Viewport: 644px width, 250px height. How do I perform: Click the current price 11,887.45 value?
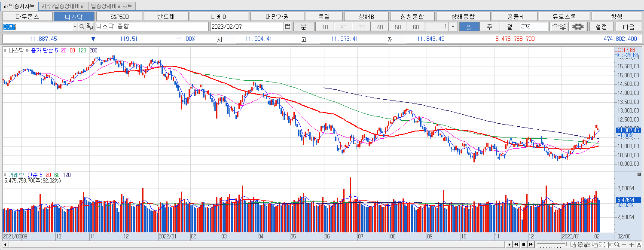click(43, 39)
